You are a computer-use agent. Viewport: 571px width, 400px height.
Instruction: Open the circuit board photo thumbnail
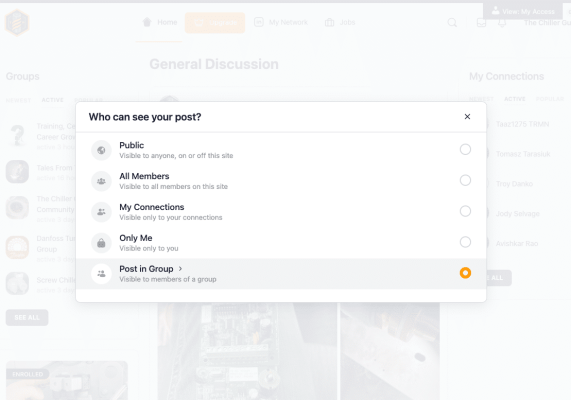(247, 351)
